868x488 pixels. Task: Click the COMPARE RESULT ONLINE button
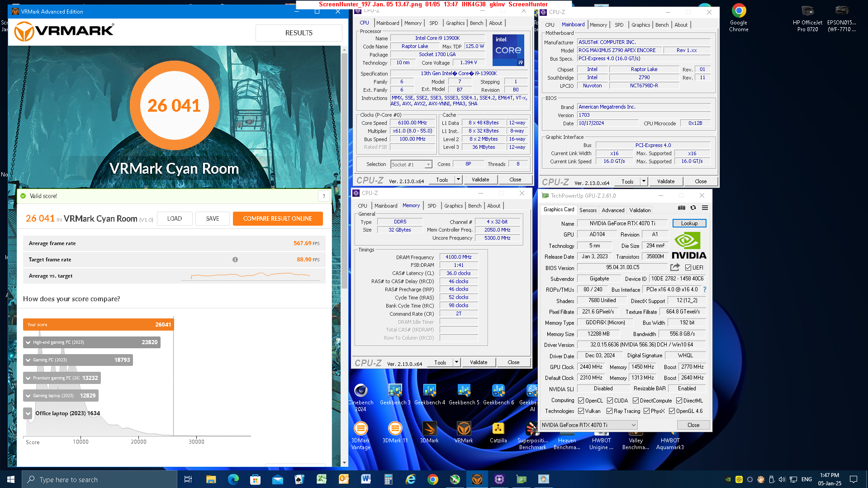278,218
